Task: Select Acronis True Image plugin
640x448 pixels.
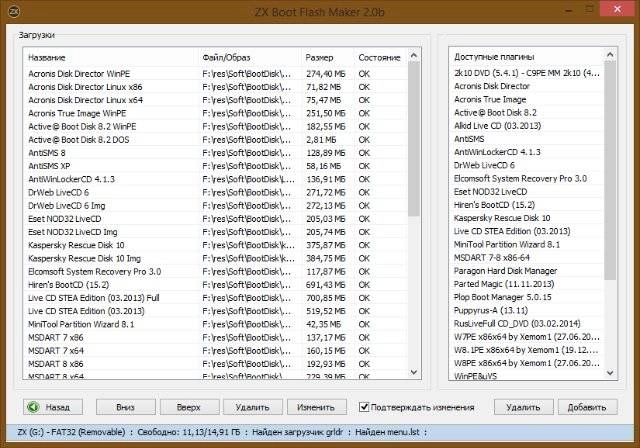Action: pyautogui.click(x=527, y=100)
